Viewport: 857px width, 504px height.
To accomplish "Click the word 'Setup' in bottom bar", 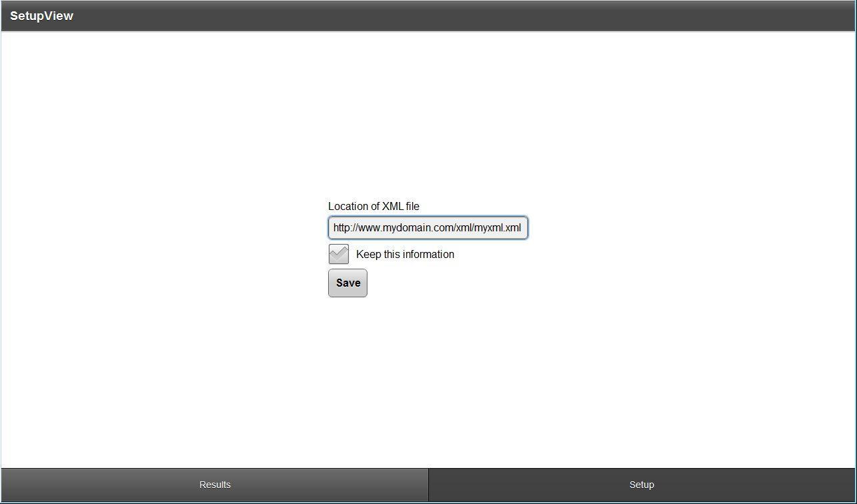I will tap(642, 485).
